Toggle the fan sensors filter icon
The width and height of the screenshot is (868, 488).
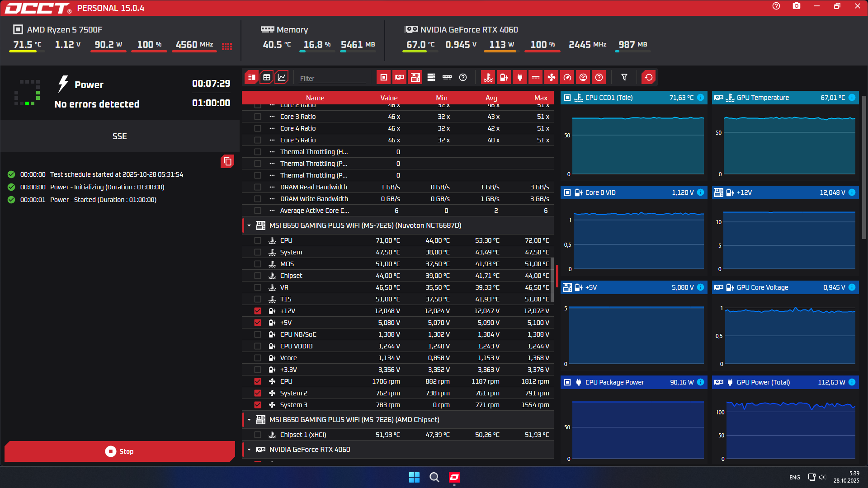click(x=551, y=77)
